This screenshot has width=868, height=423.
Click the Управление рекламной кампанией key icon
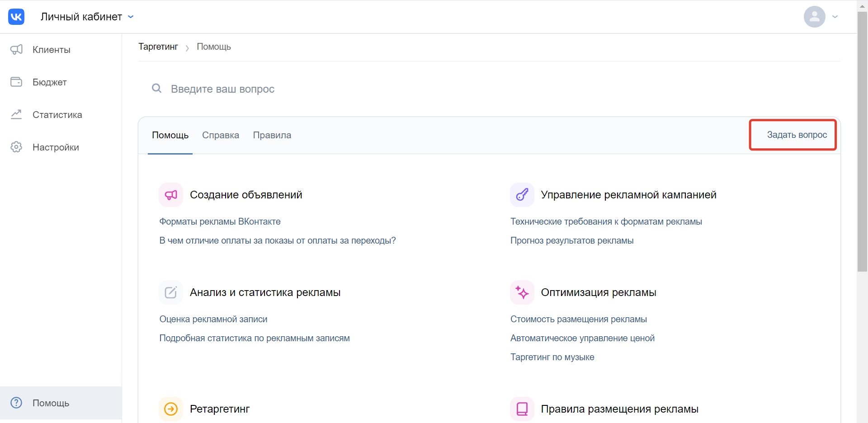pyautogui.click(x=522, y=195)
